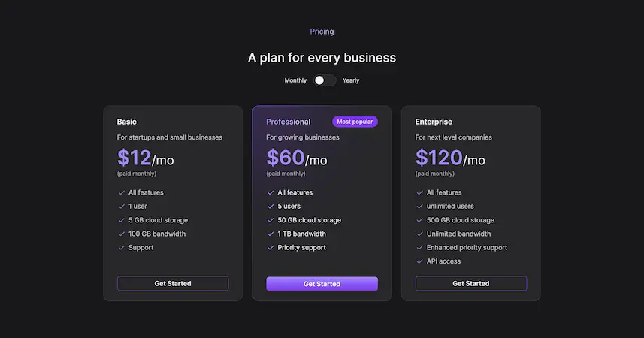Image resolution: width=644 pixels, height=338 pixels.
Task: Click the checkmark beside API access
Action: (x=420, y=261)
